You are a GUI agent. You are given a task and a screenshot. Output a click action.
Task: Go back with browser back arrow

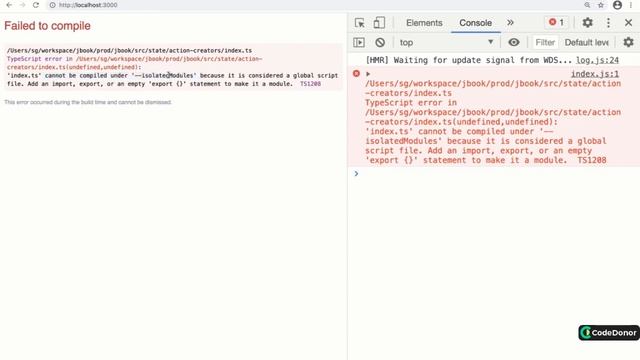click(9, 5)
